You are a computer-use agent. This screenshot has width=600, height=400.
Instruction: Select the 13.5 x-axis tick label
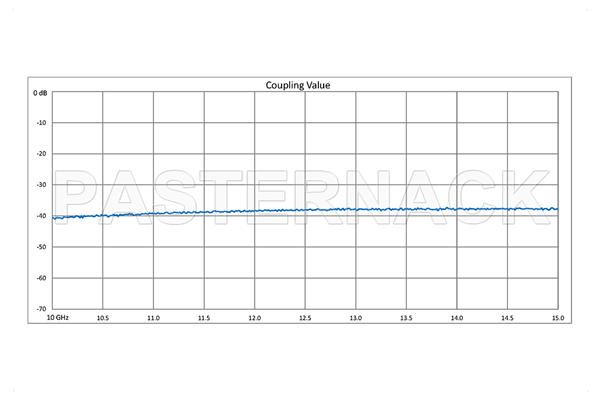406,318
